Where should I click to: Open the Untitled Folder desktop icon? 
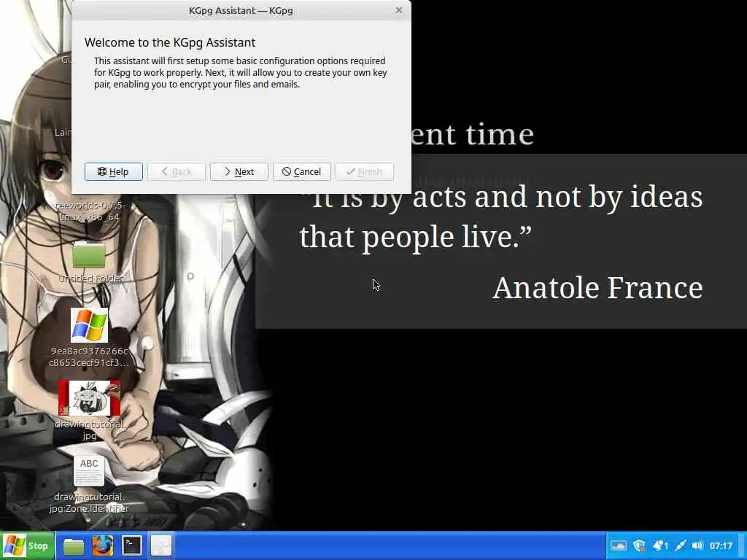pos(90,262)
